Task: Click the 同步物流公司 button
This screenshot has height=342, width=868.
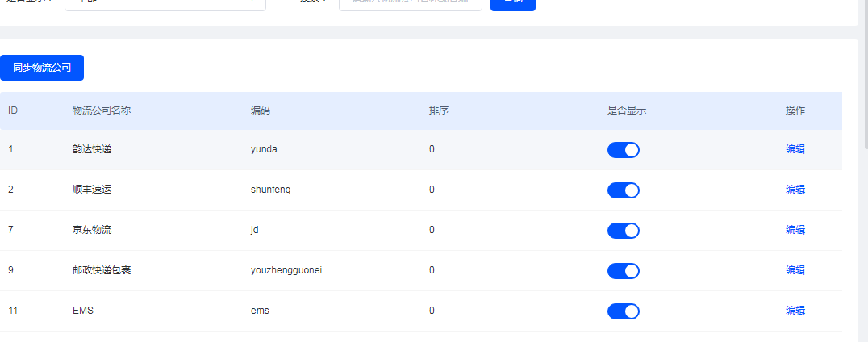Action: [42, 68]
